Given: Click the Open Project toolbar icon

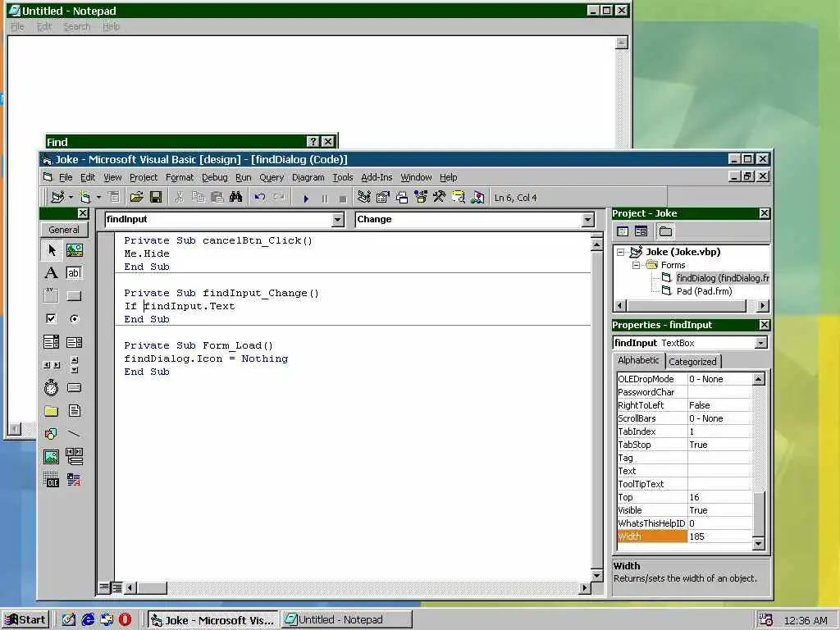Looking at the screenshot, I should click(x=137, y=197).
